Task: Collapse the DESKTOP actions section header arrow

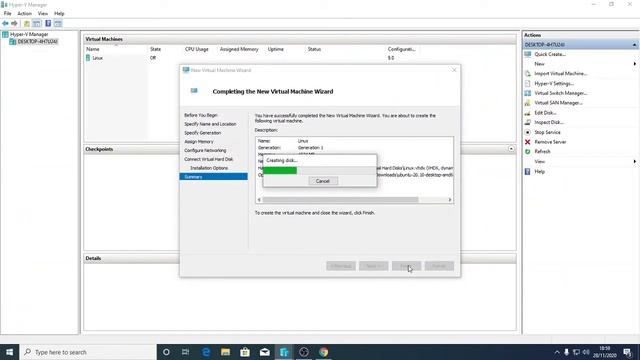Action: coord(634,45)
